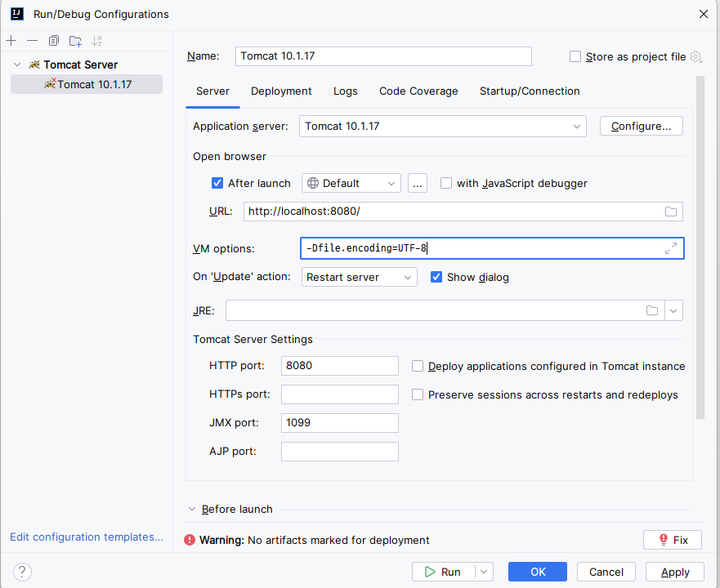720x588 pixels.
Task: Switch to the Logs tab
Action: point(346,91)
